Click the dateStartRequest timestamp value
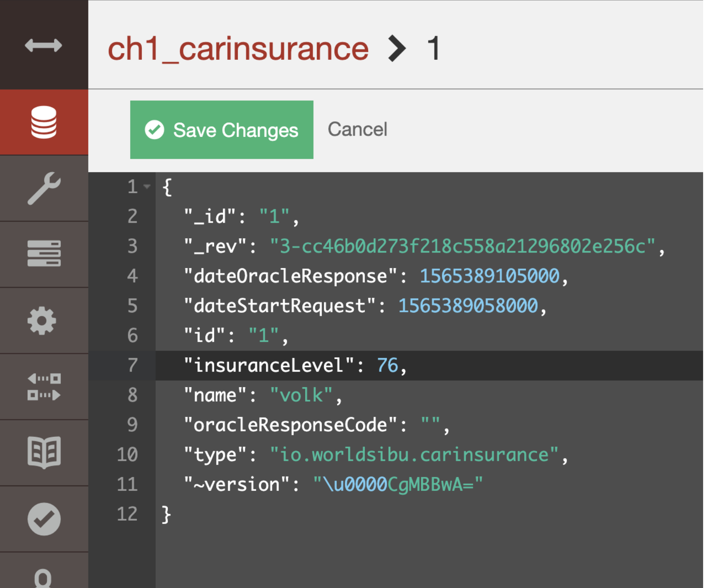This screenshot has width=704, height=588. (468, 306)
